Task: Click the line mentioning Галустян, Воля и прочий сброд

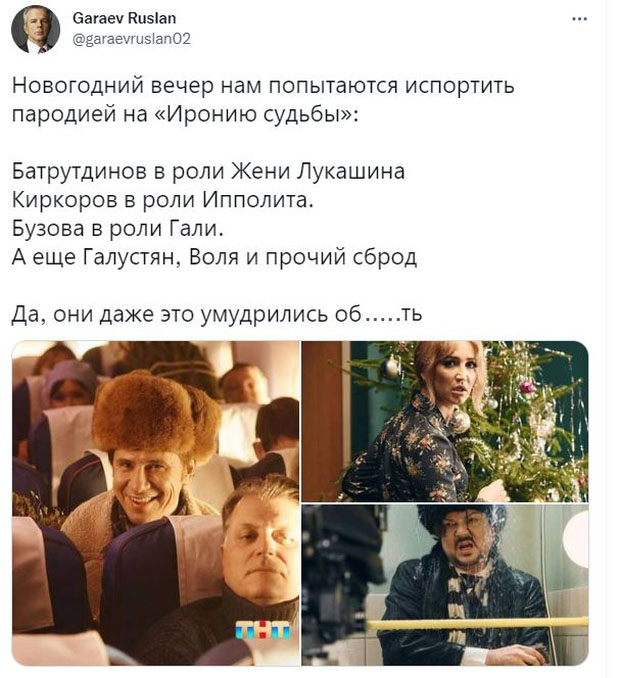Action: [x=214, y=257]
